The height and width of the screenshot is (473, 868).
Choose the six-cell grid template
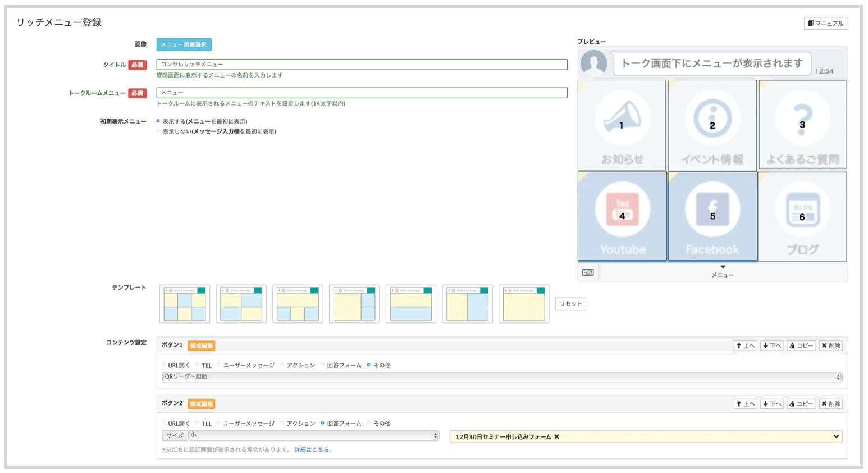tap(185, 304)
